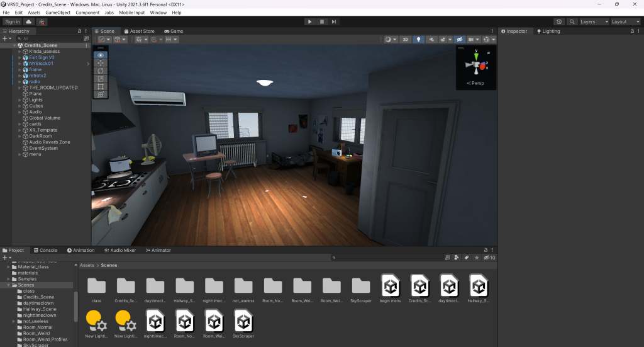Click the Hierarchy search field
This screenshot has height=347, width=644.
49,38
